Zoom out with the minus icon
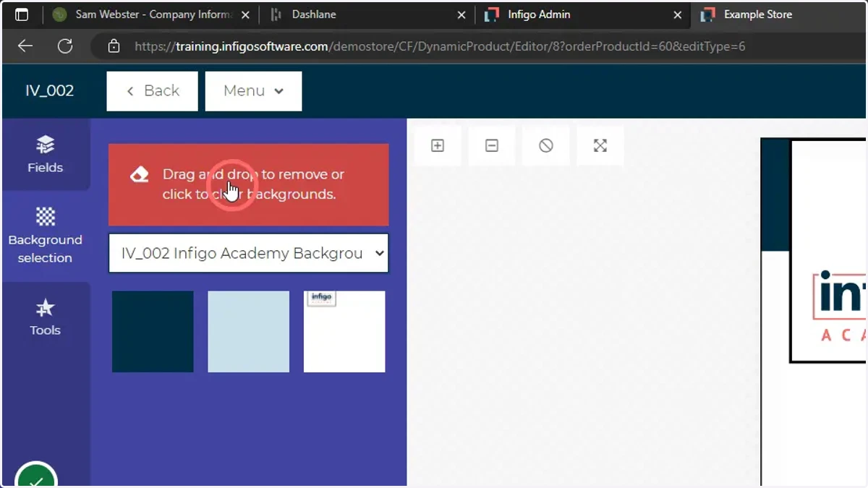The width and height of the screenshot is (868, 488). 492,145
